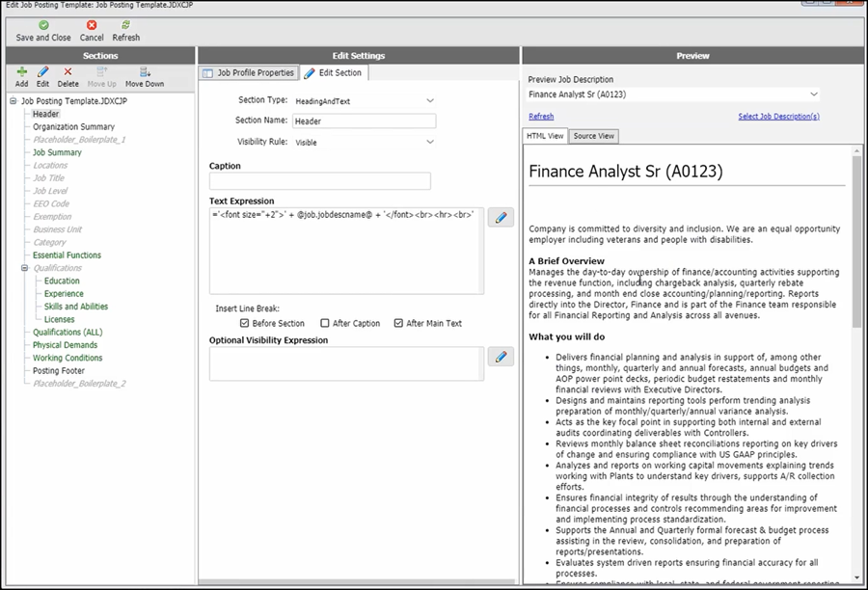Click the Refresh toolbar icon
The height and width of the screenshot is (590, 868).
[x=125, y=25]
